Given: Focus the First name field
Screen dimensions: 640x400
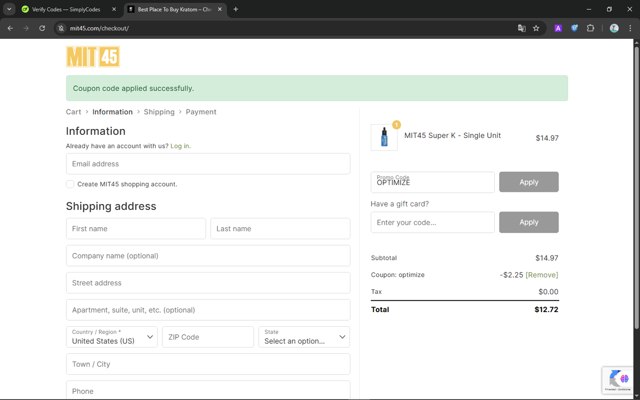Looking at the screenshot, I should 136,229.
